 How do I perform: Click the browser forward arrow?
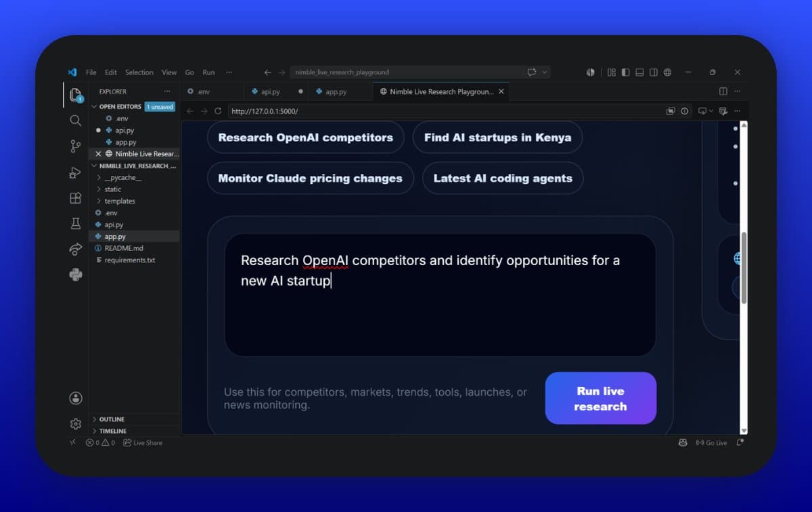(x=204, y=111)
